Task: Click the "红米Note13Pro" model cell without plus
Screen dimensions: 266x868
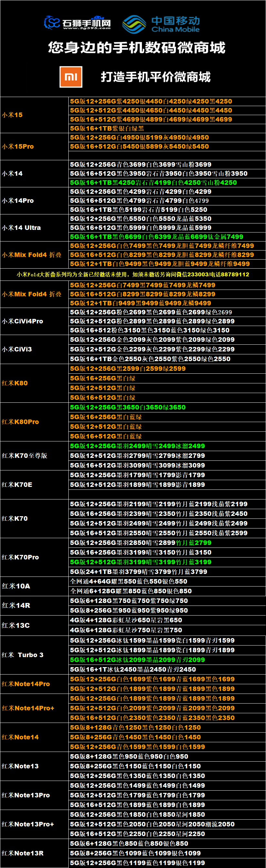Action: (x=34, y=795)
